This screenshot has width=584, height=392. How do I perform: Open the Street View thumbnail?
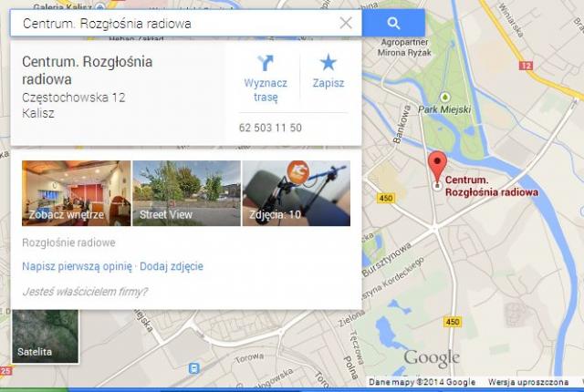186,193
